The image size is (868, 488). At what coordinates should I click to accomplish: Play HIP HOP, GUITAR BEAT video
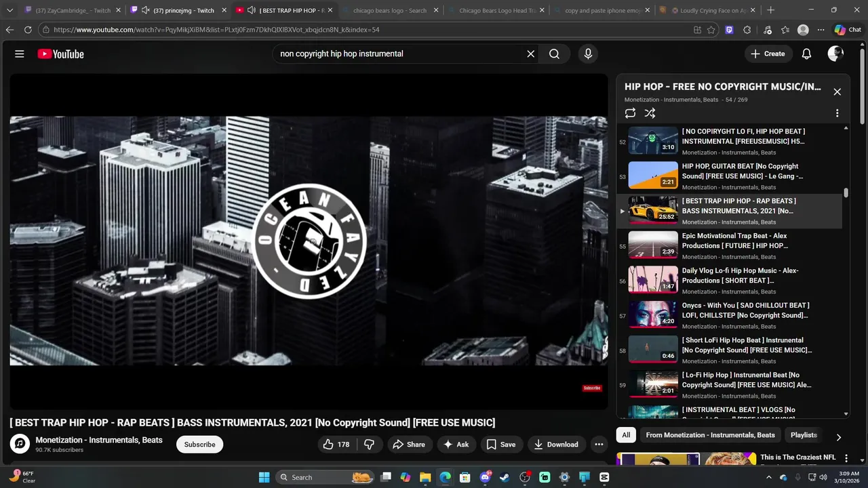pyautogui.click(x=729, y=176)
